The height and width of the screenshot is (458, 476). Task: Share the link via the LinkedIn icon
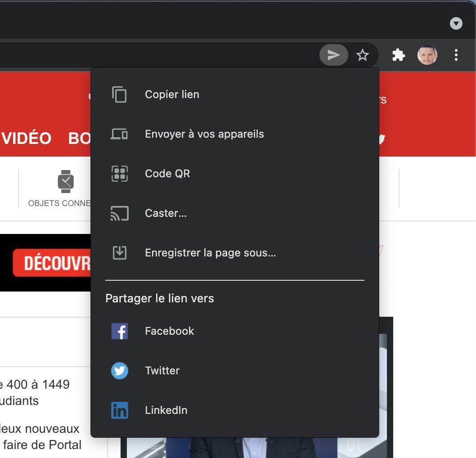(x=120, y=410)
